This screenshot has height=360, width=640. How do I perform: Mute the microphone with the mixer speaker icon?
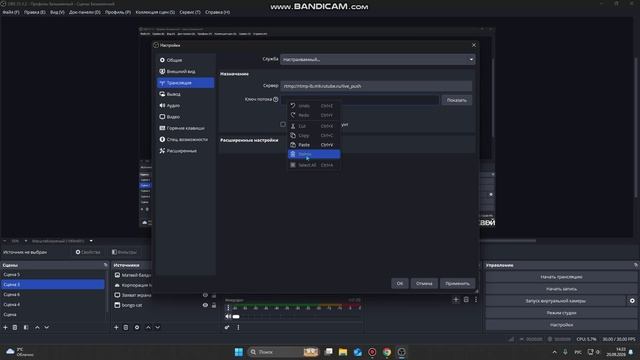228,316
